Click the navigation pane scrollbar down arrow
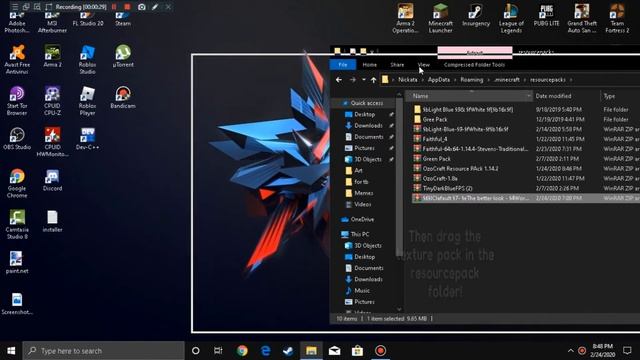 (x=399, y=309)
